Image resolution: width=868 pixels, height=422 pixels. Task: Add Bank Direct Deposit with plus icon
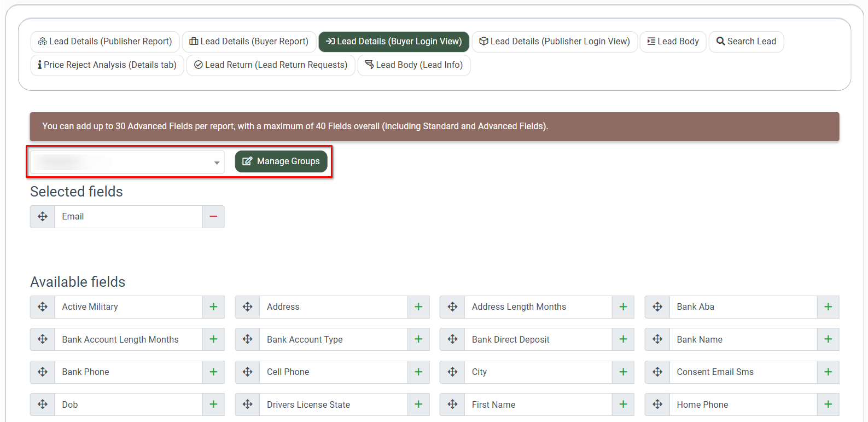[623, 339]
